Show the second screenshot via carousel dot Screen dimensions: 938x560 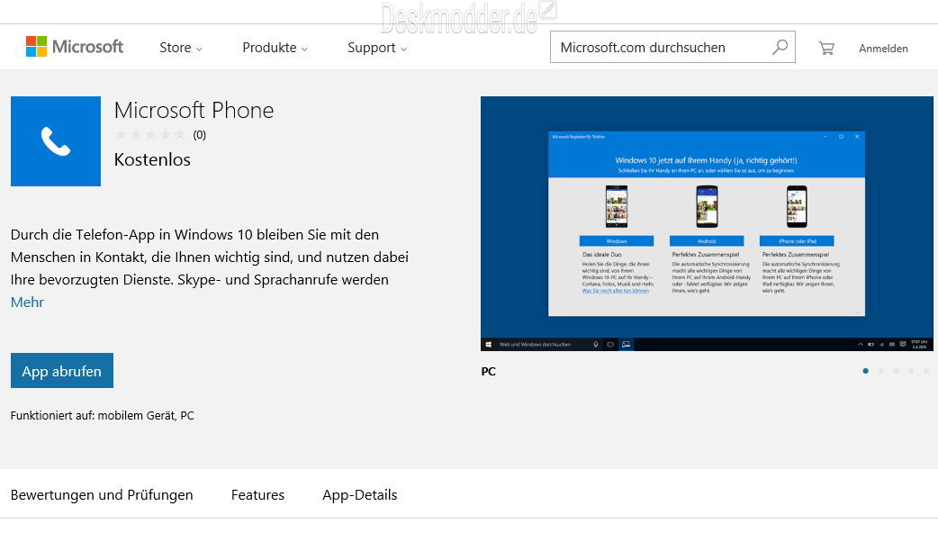point(880,371)
